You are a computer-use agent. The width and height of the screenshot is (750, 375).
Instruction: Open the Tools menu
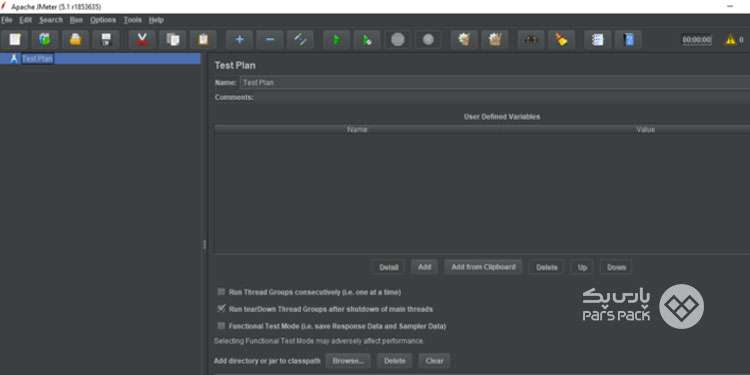(x=132, y=20)
